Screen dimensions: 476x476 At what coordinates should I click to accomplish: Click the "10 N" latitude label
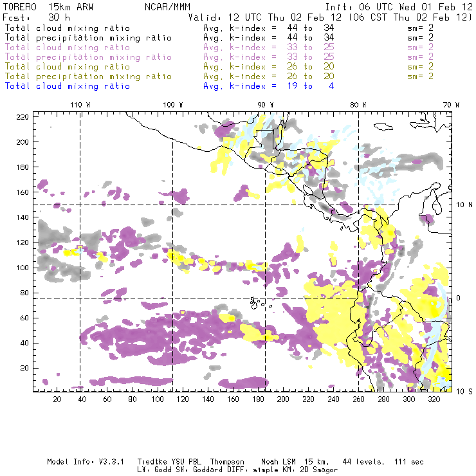point(464,205)
